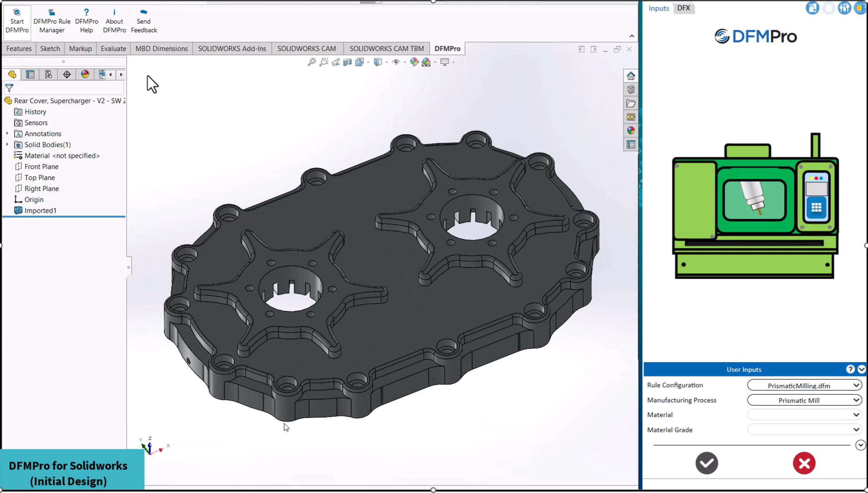Select the Origin tree item
The width and height of the screenshot is (868, 493).
34,199
